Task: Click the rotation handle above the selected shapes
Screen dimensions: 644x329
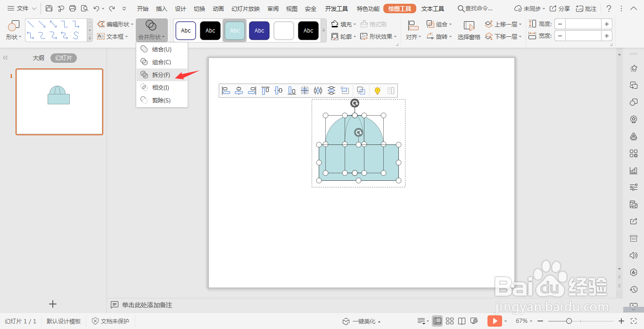Action: pos(355,103)
